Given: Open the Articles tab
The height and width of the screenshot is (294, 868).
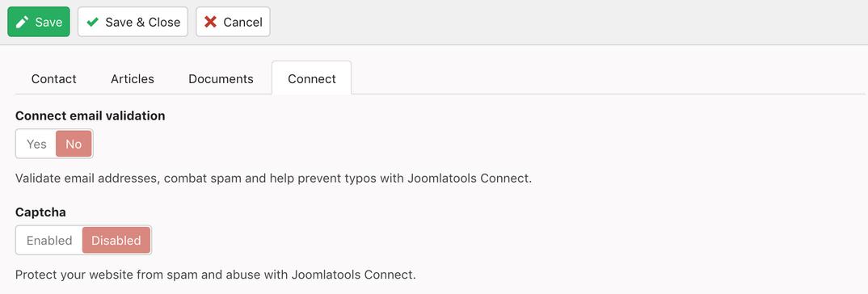Looking at the screenshot, I should [x=133, y=78].
